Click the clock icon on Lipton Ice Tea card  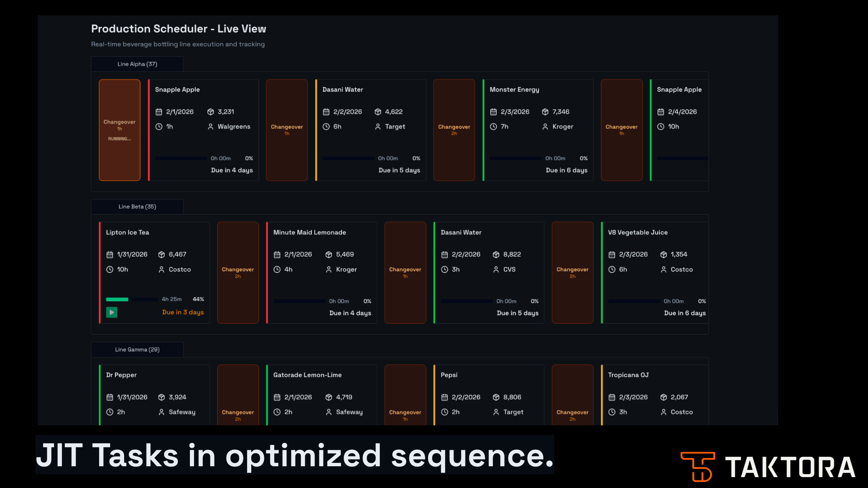coord(110,269)
